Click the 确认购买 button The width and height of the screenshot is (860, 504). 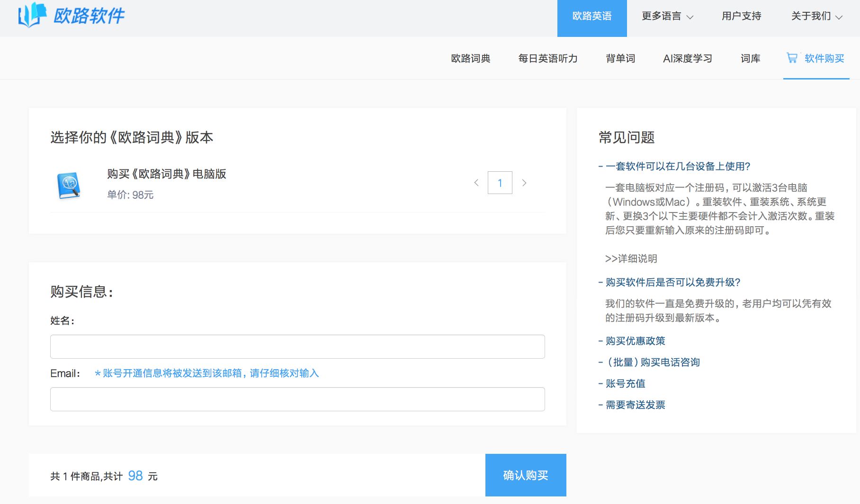[x=525, y=475]
